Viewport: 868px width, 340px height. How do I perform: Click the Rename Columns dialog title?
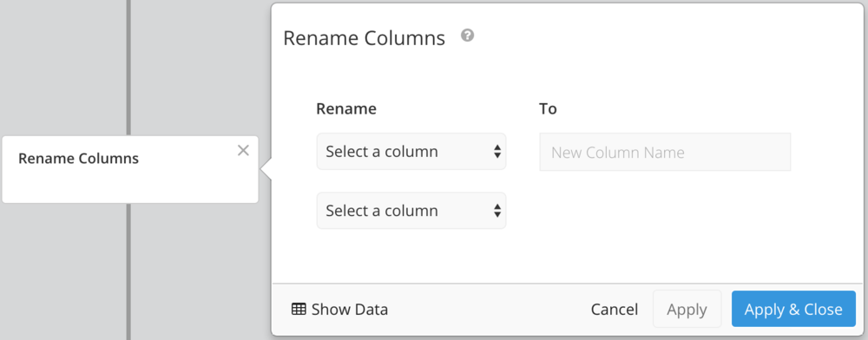point(365,38)
